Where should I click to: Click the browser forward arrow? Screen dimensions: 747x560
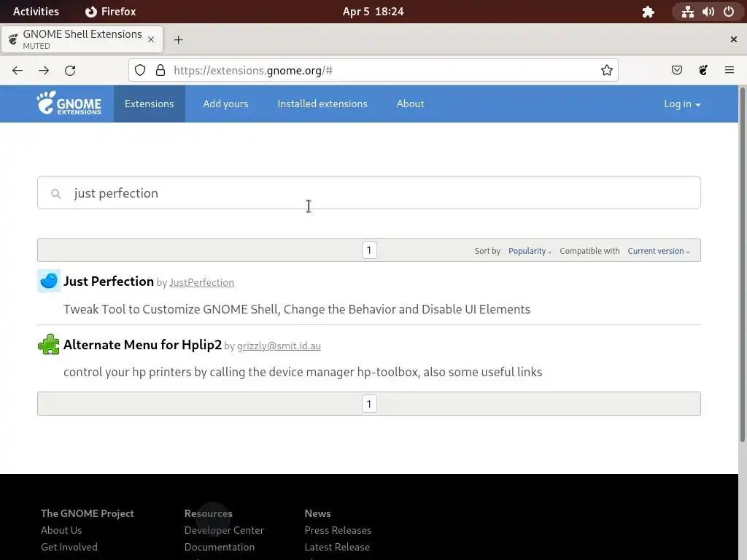[x=44, y=71]
